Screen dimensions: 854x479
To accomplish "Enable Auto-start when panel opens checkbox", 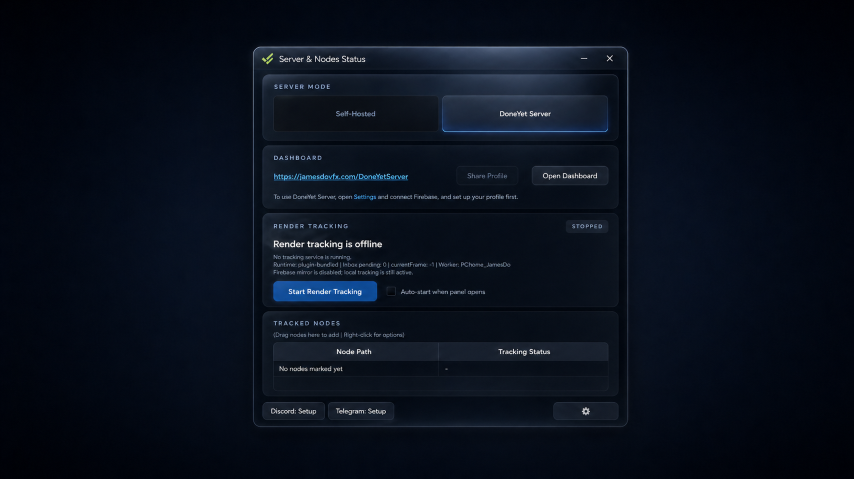I will (x=391, y=291).
